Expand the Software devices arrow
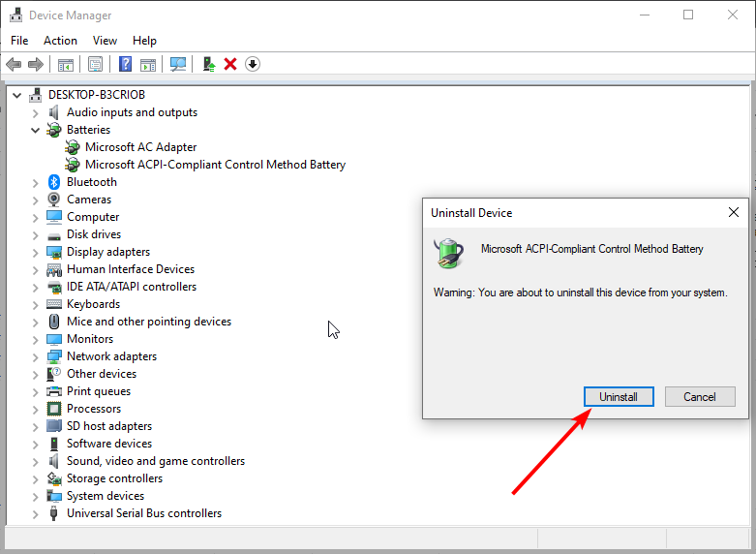Image resolution: width=756 pixels, height=554 pixels. point(35,444)
